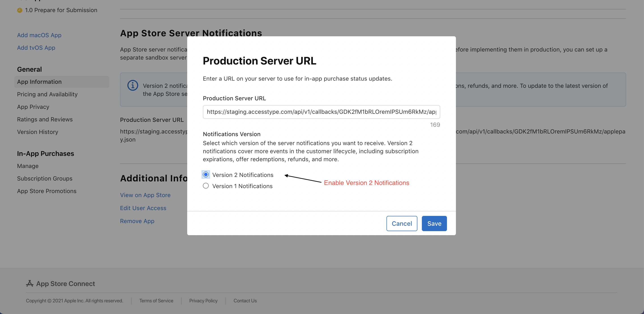The width and height of the screenshot is (644, 314).
Task: Click the General sidebar heading
Action: point(30,69)
